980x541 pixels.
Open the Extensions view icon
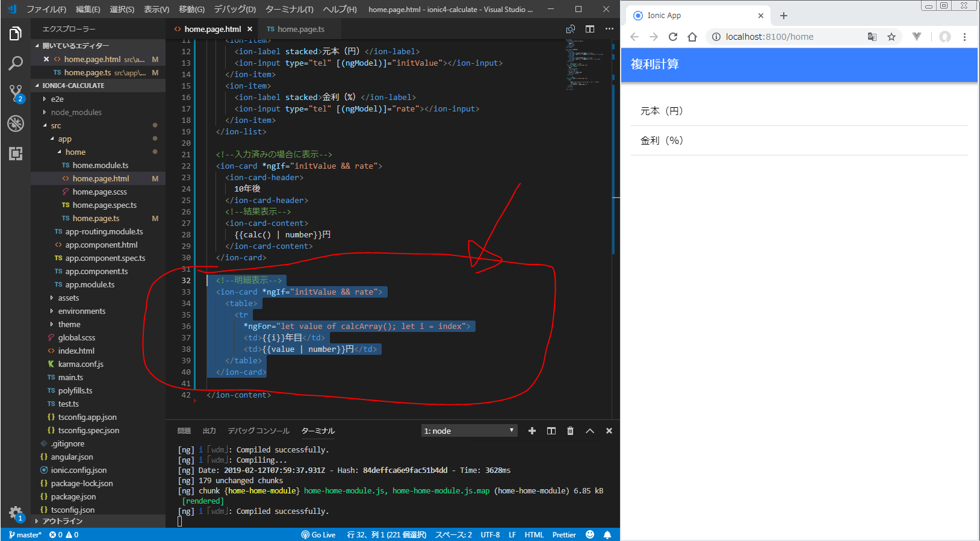pyautogui.click(x=16, y=154)
